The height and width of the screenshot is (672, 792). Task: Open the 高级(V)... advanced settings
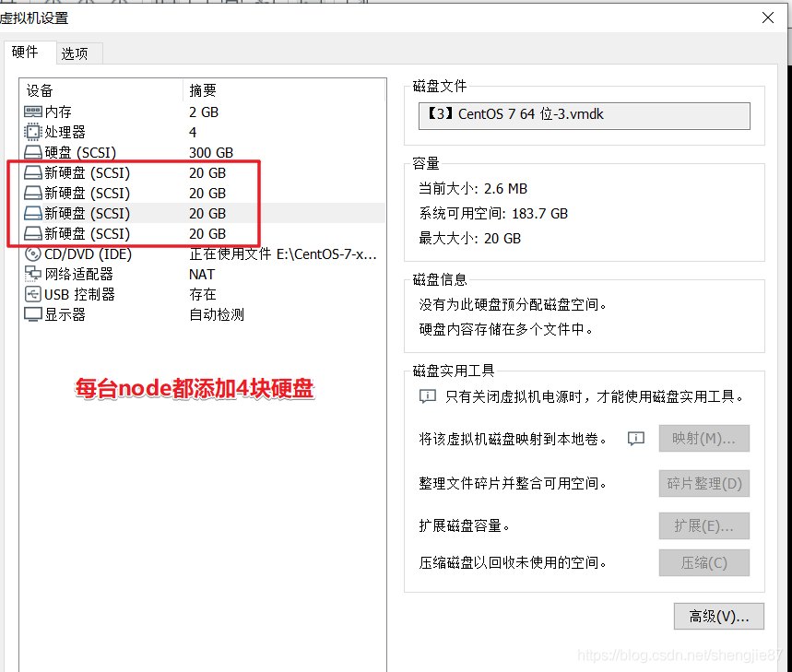[x=719, y=617]
